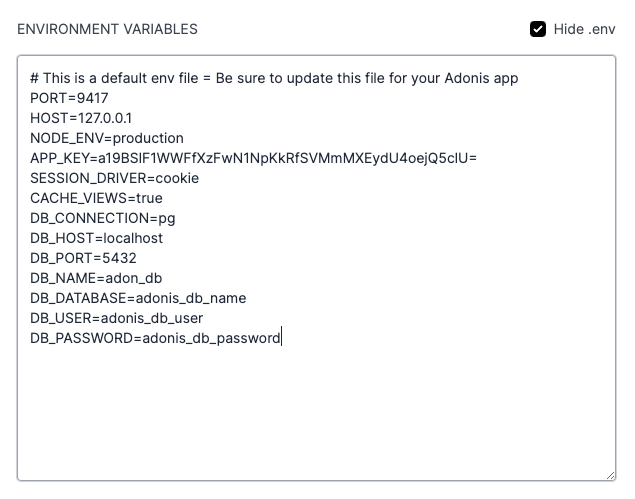This screenshot has width=635, height=499.
Task: Click the NODE_ENV=production line
Action: point(107,138)
